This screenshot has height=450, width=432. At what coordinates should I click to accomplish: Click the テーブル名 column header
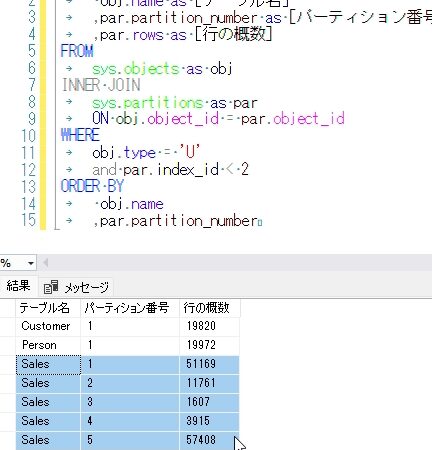tap(48, 308)
